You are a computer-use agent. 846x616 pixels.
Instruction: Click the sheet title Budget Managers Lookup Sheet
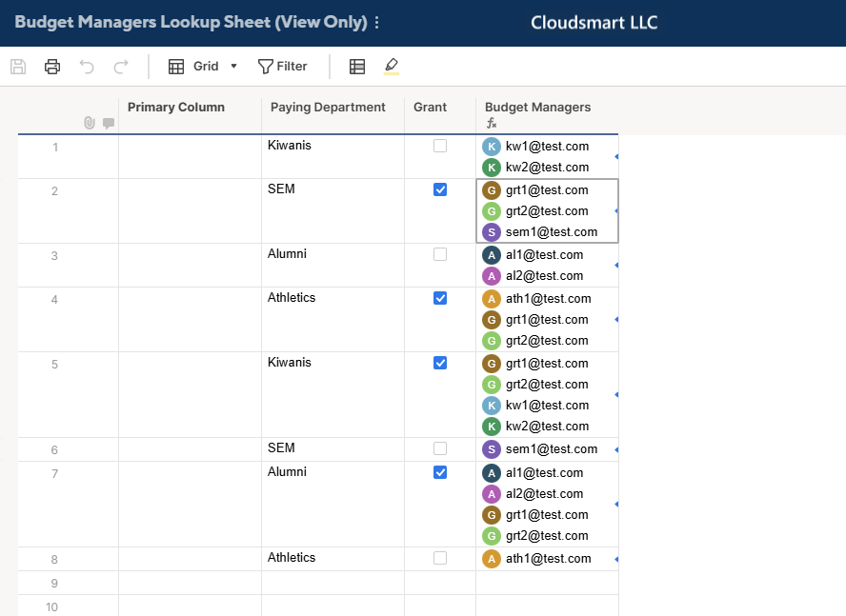(x=191, y=22)
